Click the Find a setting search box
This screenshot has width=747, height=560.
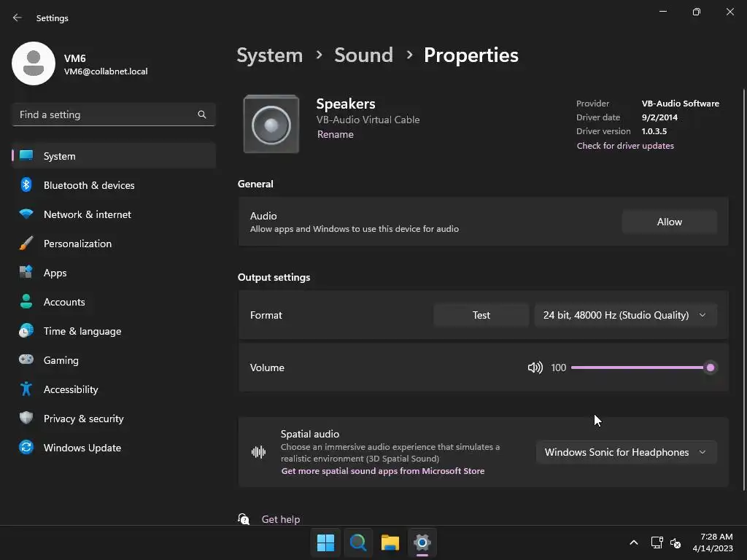click(106, 114)
